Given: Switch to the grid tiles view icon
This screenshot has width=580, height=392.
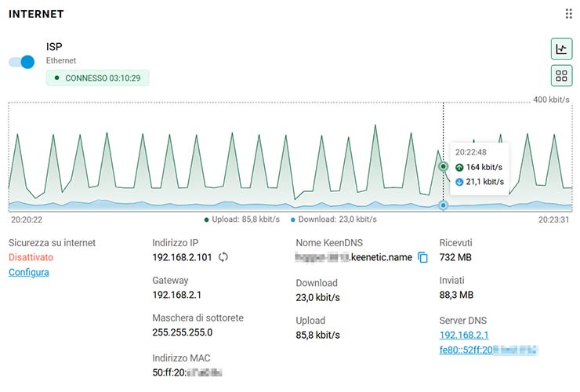Looking at the screenshot, I should [x=561, y=76].
